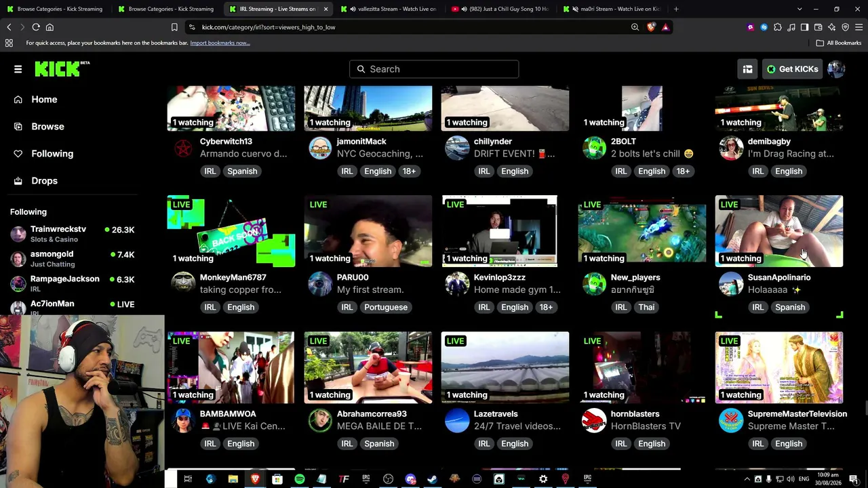
Task: Open the music note media control icon
Action: coord(791,27)
